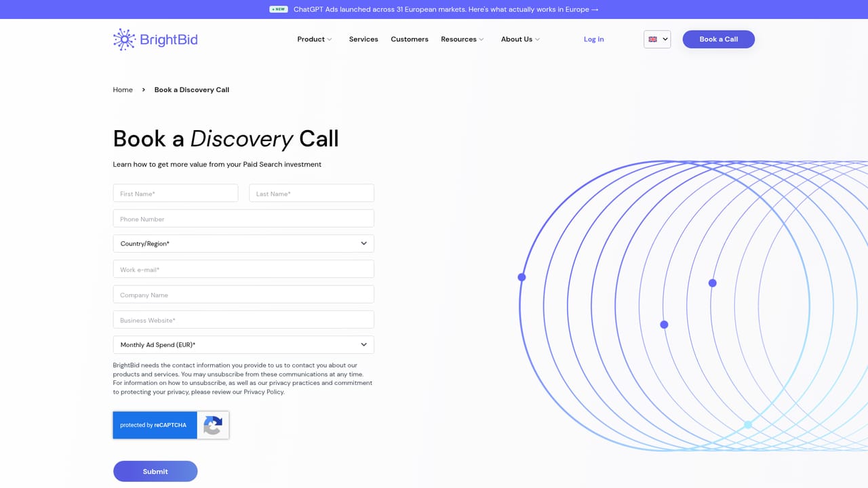
Task: Click the Book a Discovery Call heading
Action: click(x=226, y=139)
